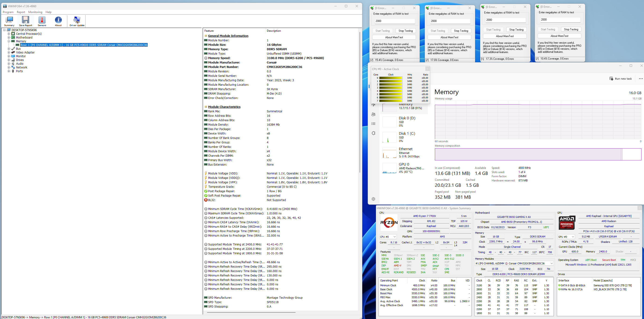Click the AMD Radeon Graphics logo
The image size is (644, 319).
point(567,223)
